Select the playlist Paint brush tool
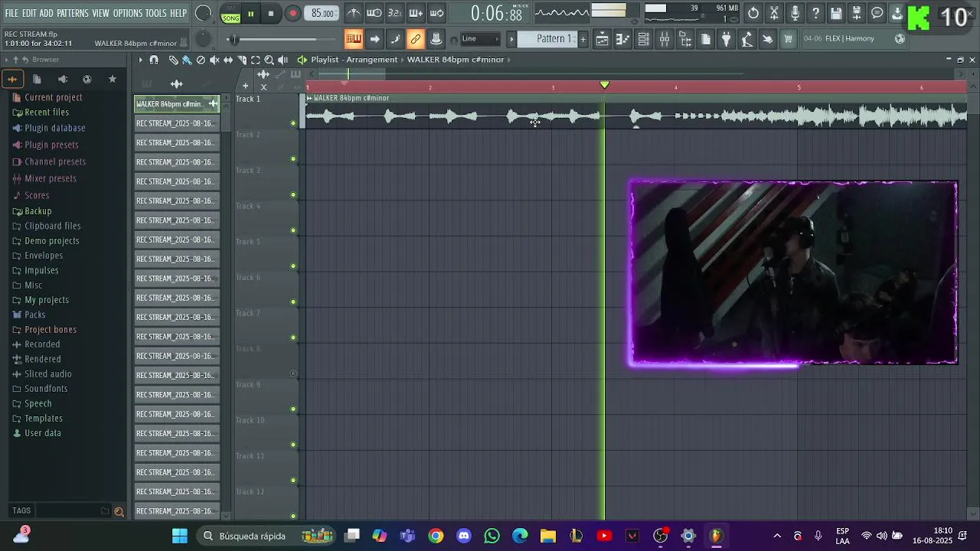 (187, 60)
